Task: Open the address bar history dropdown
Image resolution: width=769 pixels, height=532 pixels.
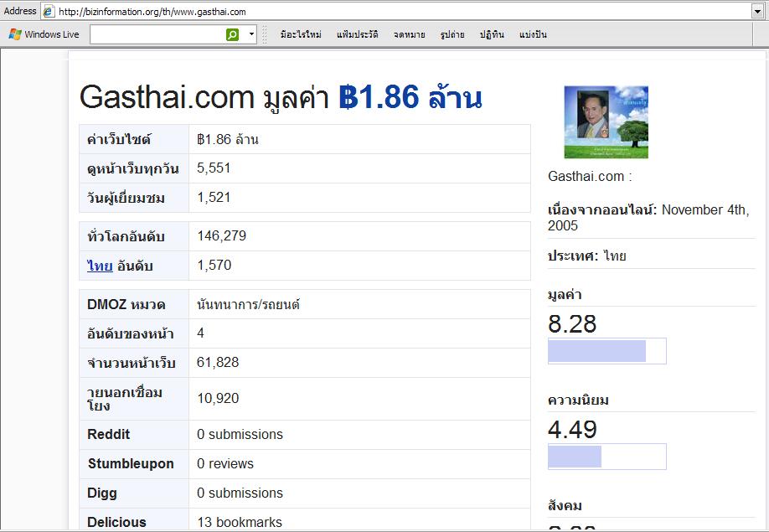Action: [757, 11]
